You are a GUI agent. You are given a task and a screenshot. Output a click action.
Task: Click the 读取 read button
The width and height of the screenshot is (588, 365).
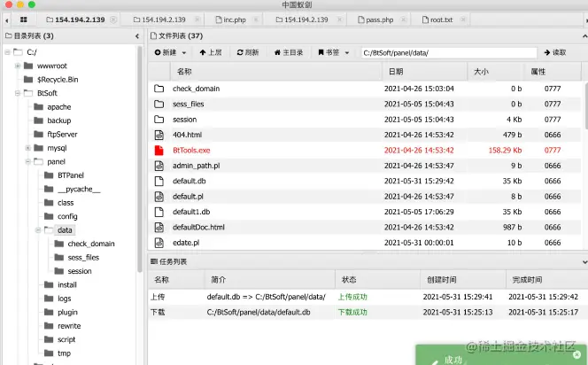pos(555,52)
